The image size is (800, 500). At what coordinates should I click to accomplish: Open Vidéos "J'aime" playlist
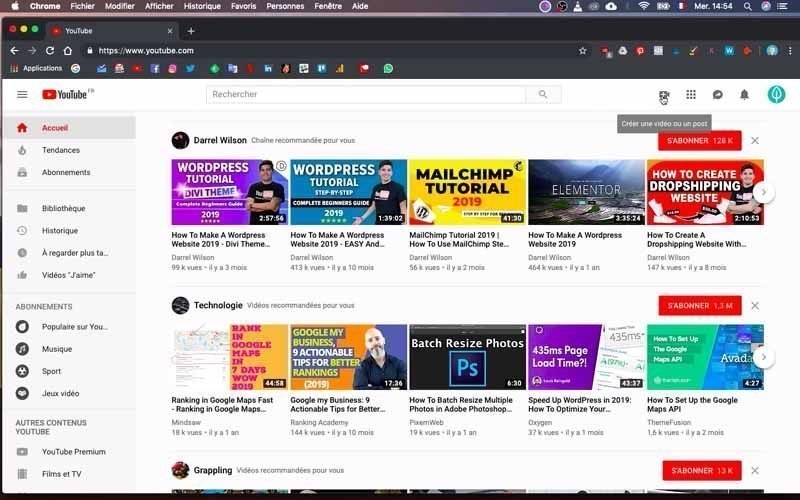69,275
